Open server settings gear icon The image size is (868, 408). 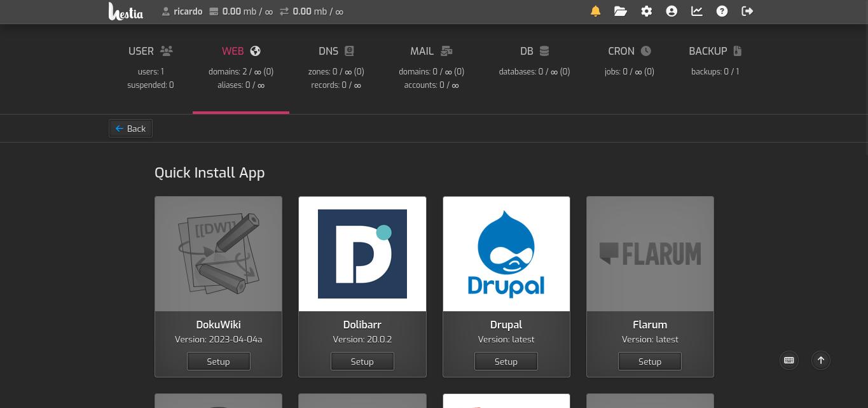[x=647, y=11]
